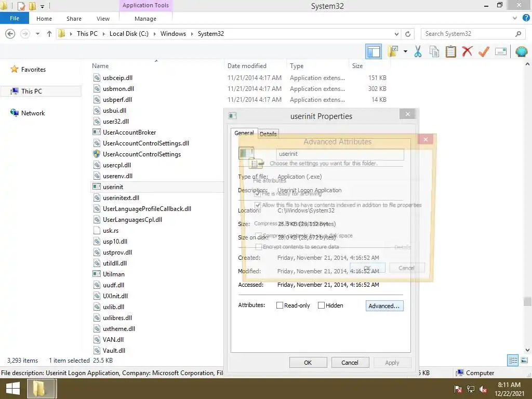Click the red X Delete icon

pos(467,51)
